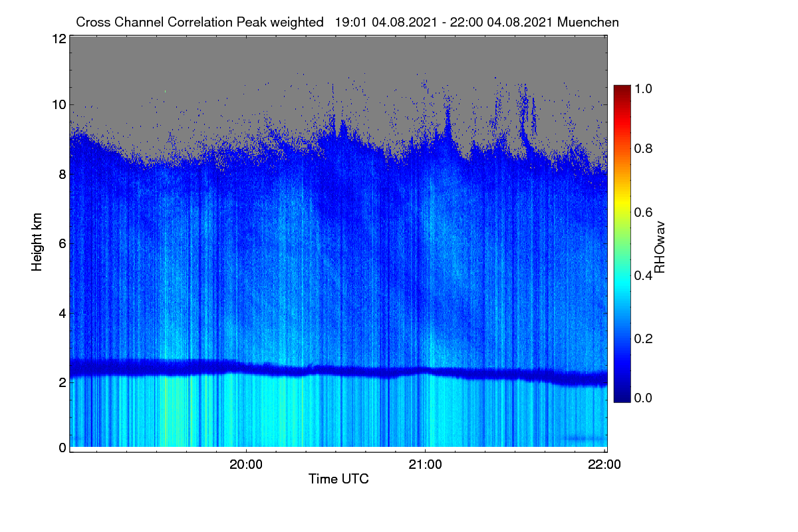Click the plot title 'Cross Channel Correlation Peak weighted'

click(x=200, y=22)
